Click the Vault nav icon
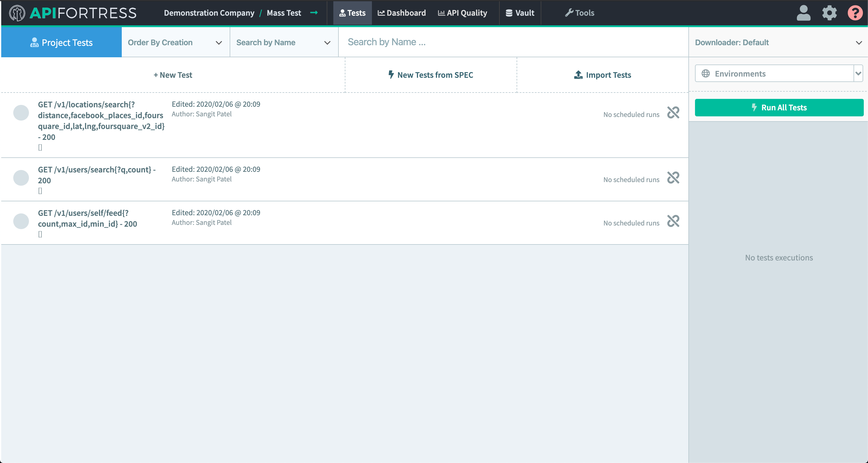 pos(509,13)
